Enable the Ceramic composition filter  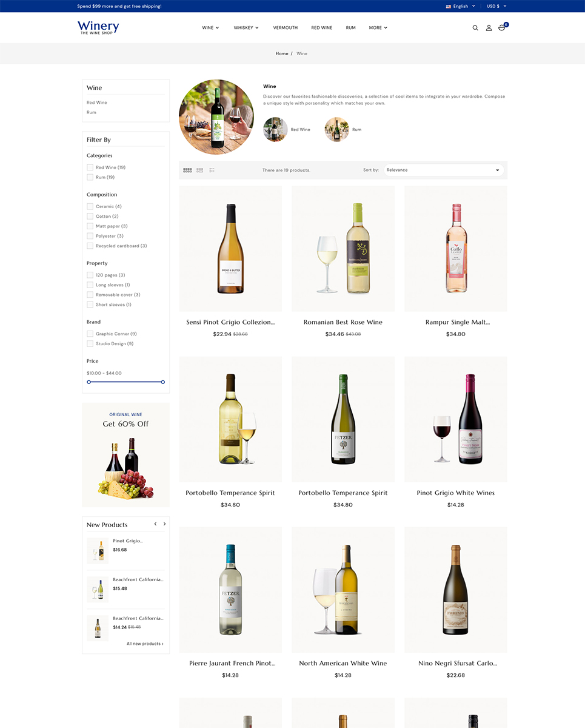coord(90,206)
